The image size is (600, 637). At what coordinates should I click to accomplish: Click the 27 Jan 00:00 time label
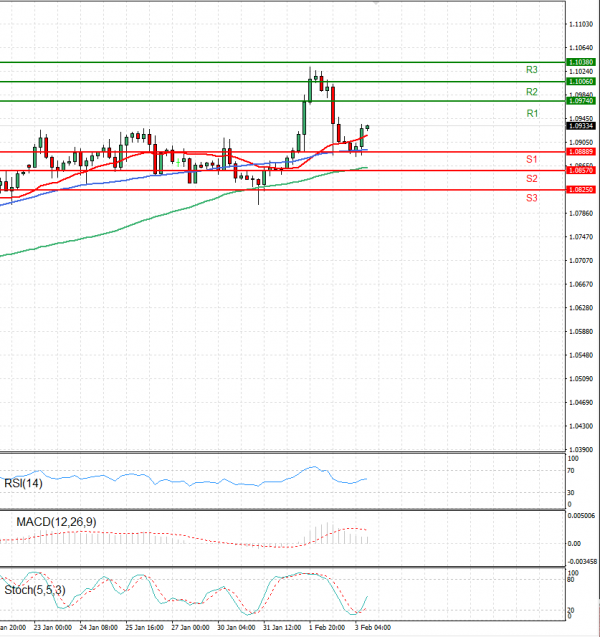click(190, 628)
